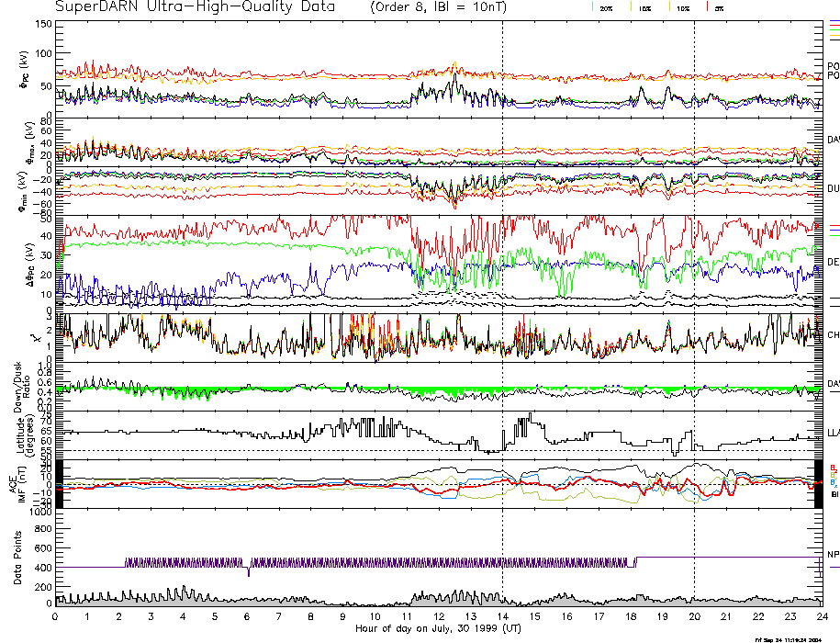Click the black bar at left of IMF panel
This screenshot has height=643, width=840.
pyautogui.click(x=58, y=483)
